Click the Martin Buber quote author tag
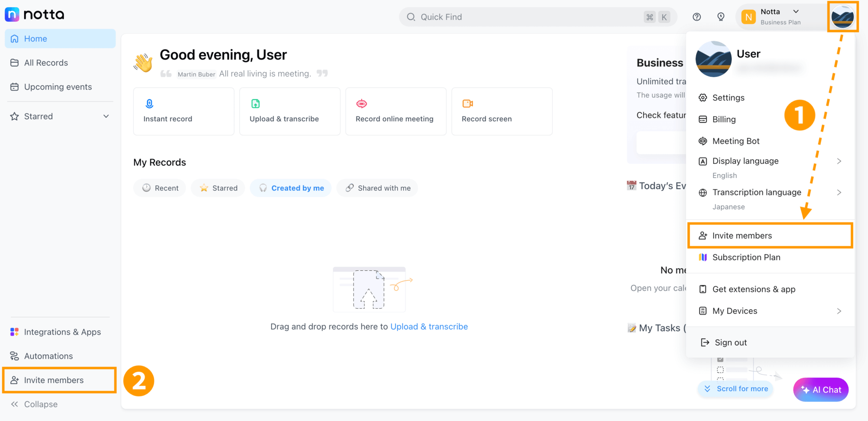The height and width of the screenshot is (421, 868). tap(196, 74)
